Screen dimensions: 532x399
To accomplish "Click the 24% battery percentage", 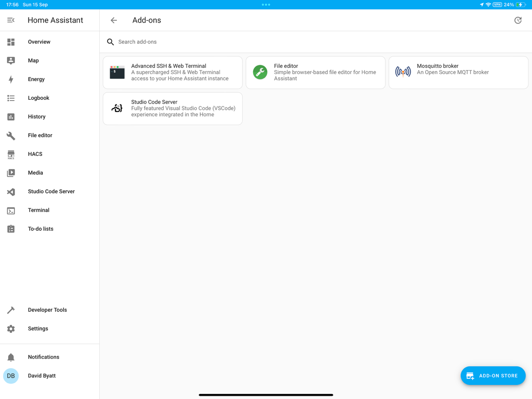I will [509, 5].
